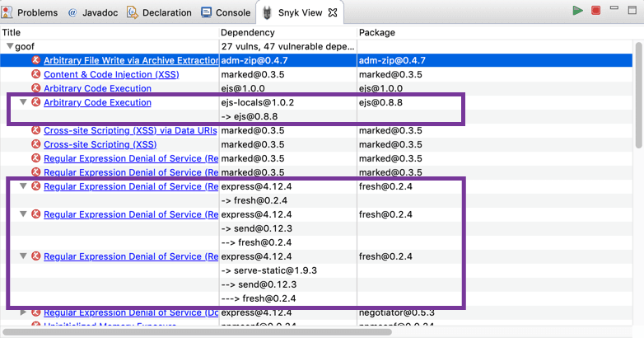Collapse the express row leading to -> fresh@0.2.4

pyautogui.click(x=23, y=185)
